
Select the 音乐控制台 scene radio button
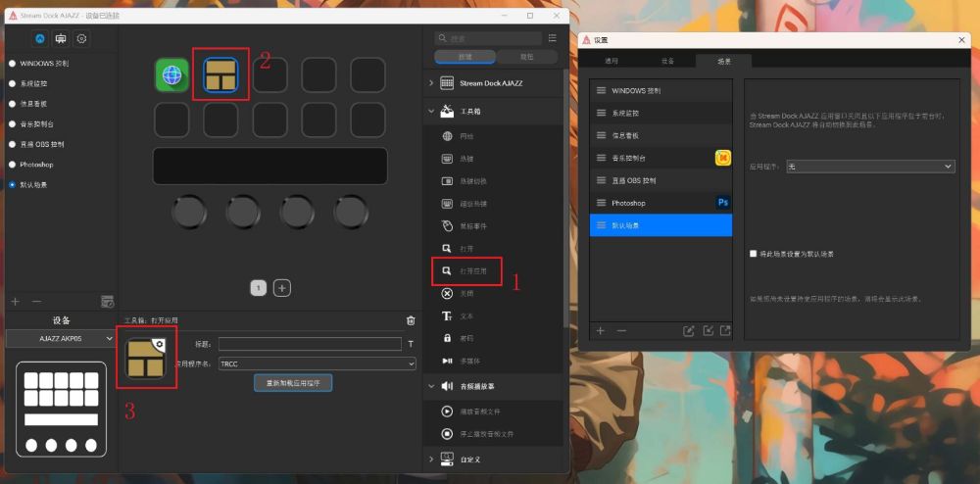12,124
